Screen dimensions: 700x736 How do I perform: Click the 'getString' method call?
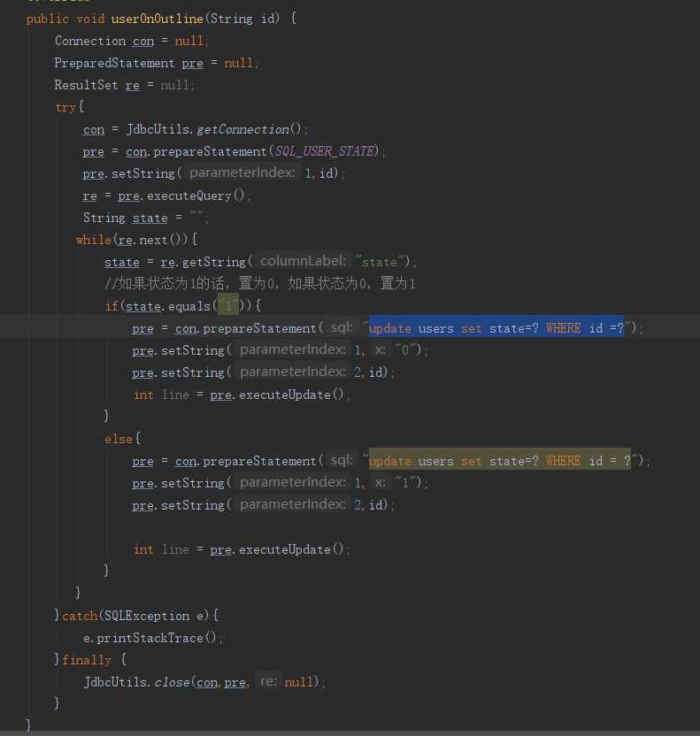[213, 262]
